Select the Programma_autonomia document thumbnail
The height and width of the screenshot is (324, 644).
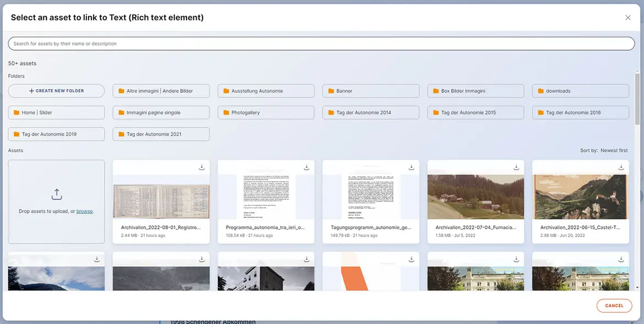pos(266,197)
